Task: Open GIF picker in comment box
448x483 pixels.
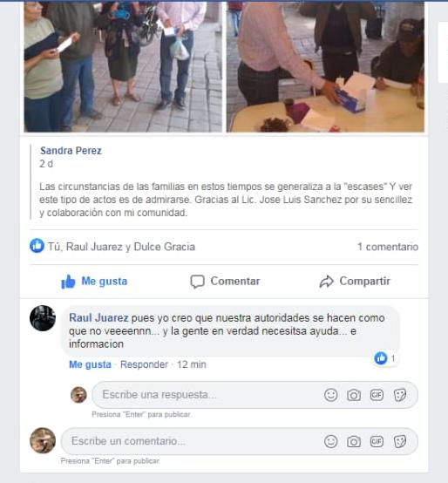Action: click(377, 441)
